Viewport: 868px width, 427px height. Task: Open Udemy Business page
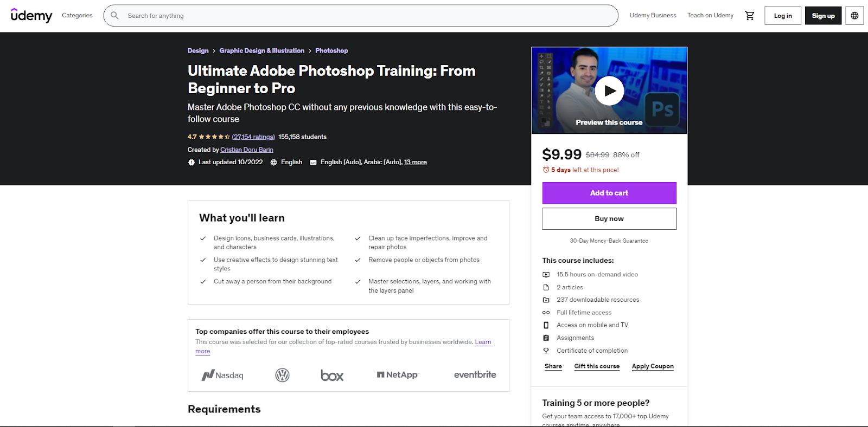pyautogui.click(x=653, y=16)
